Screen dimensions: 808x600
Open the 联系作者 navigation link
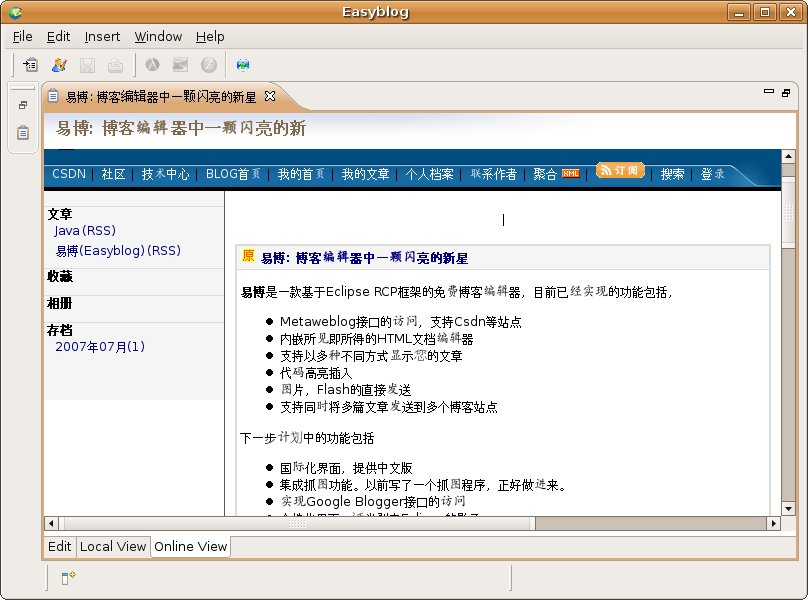tap(493, 174)
